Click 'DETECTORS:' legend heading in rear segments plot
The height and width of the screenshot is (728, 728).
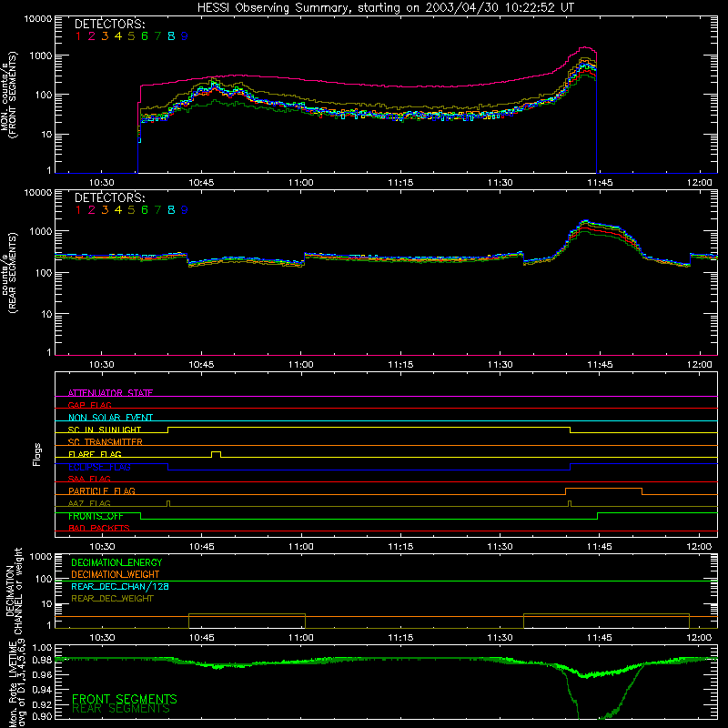(109, 197)
